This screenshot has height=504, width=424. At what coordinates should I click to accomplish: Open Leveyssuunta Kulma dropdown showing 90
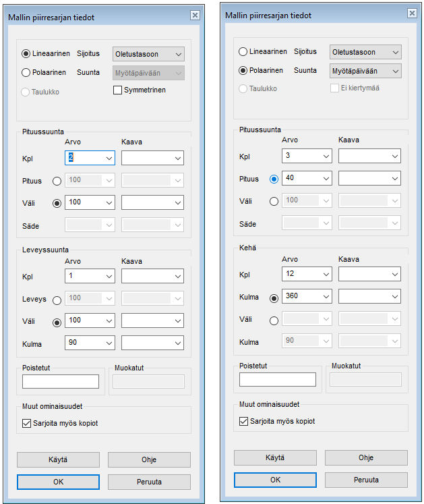109,343
